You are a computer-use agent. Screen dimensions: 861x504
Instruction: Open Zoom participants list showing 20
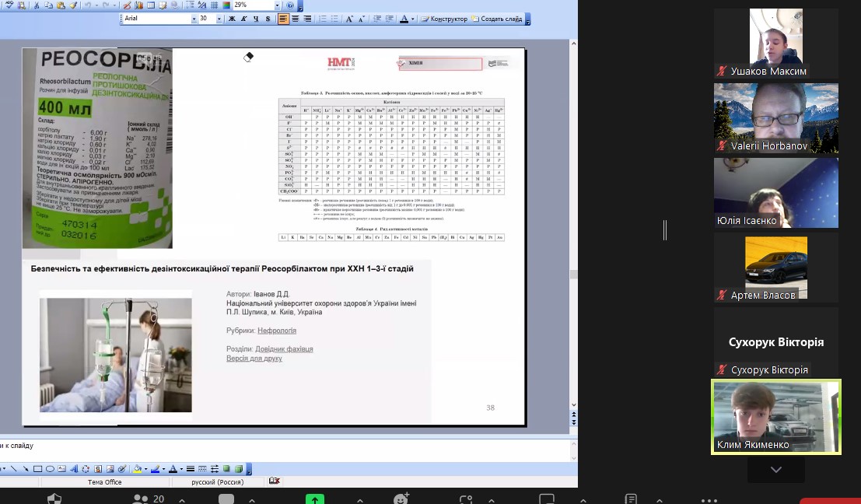tap(149, 499)
